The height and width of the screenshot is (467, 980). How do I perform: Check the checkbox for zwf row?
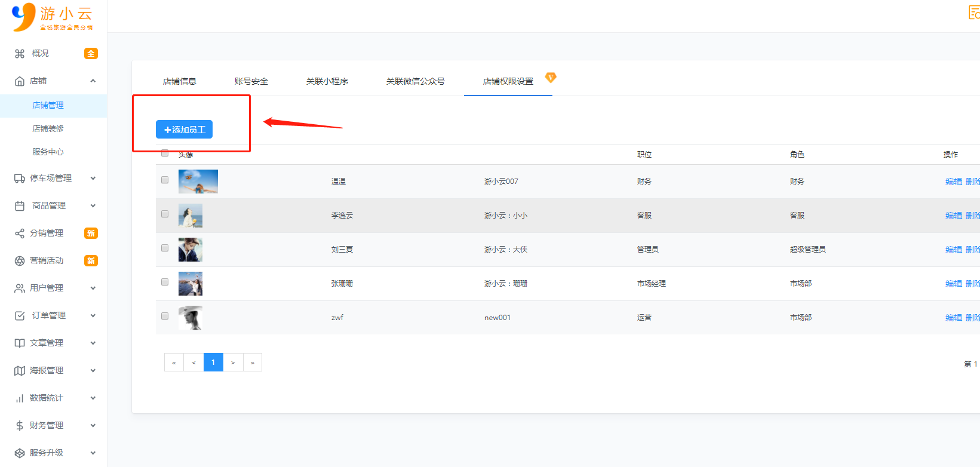[x=165, y=316]
